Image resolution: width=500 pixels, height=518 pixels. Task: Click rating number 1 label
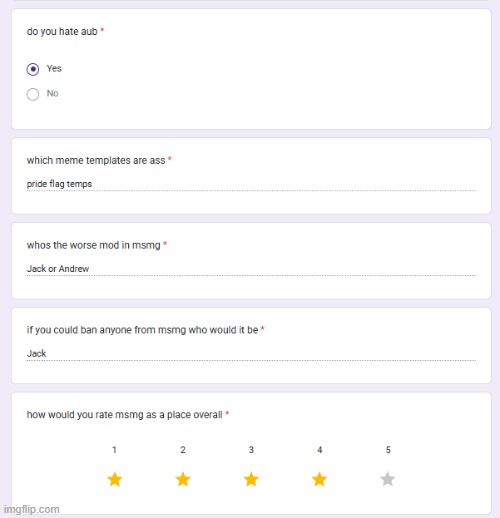click(114, 450)
